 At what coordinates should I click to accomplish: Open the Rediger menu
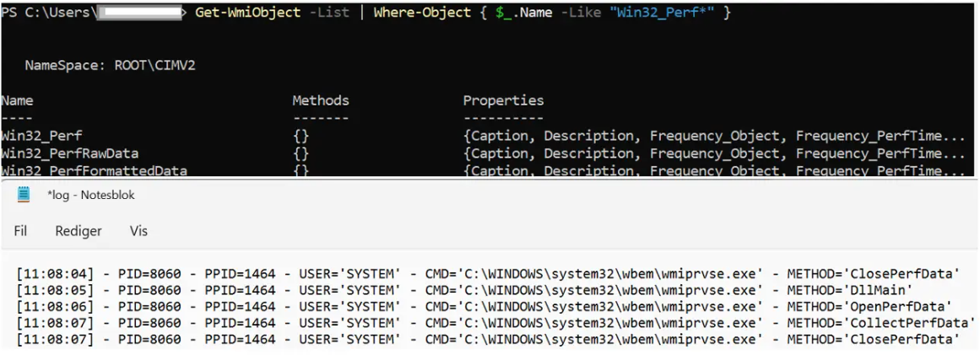coord(79,231)
